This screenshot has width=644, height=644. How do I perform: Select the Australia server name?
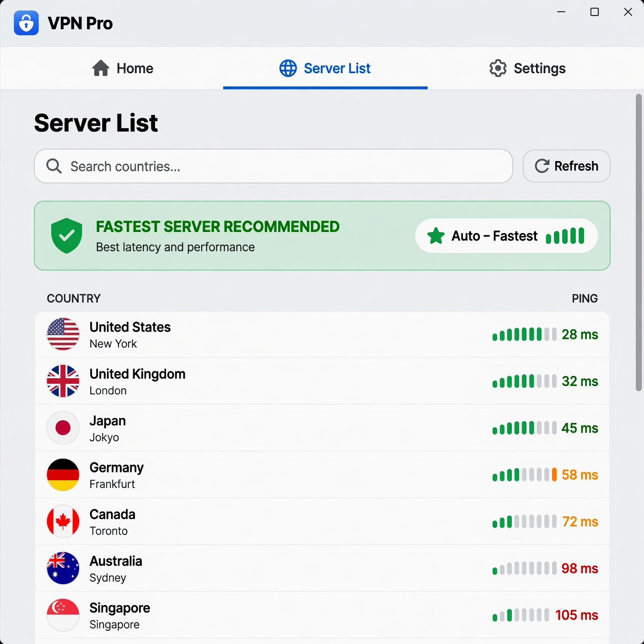click(116, 561)
